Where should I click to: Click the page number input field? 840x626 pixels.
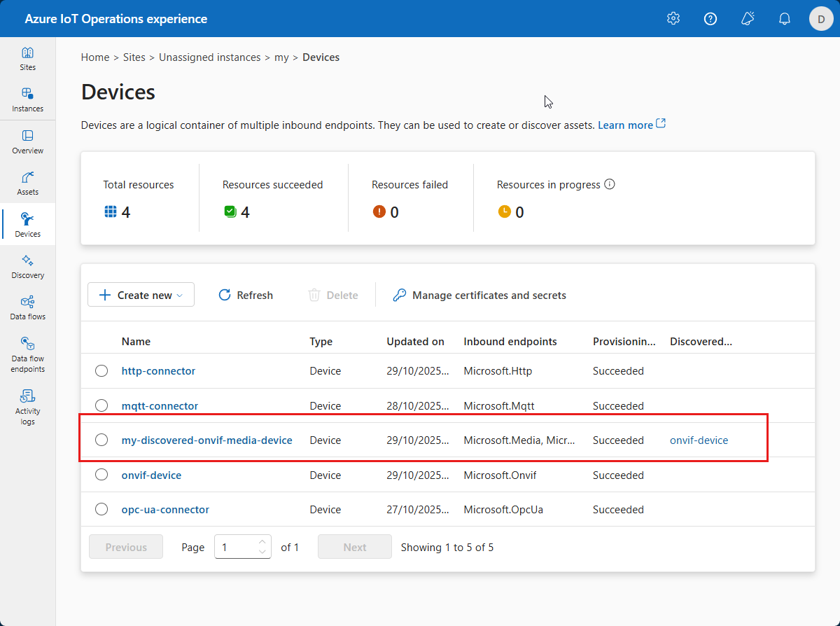[x=237, y=548]
